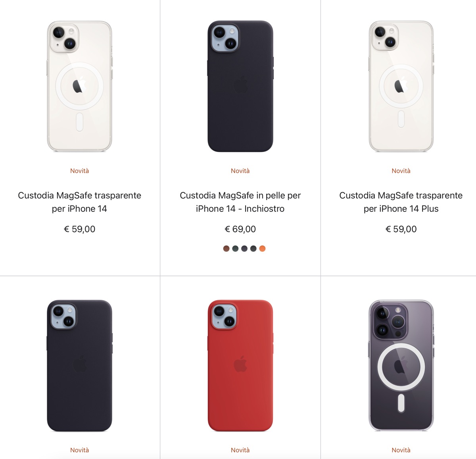Click the € 59,00 price under iPhone 14 case
476x459 pixels.
point(79,229)
